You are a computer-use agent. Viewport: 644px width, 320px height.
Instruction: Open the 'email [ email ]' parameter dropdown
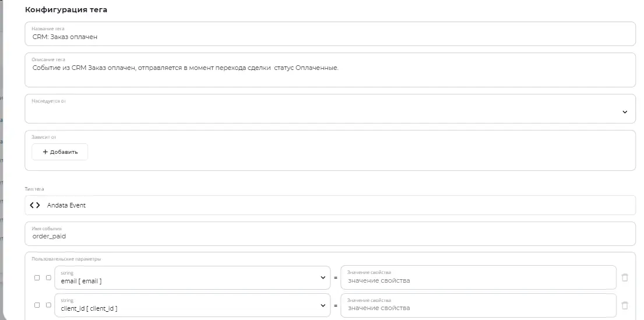pyautogui.click(x=192, y=277)
